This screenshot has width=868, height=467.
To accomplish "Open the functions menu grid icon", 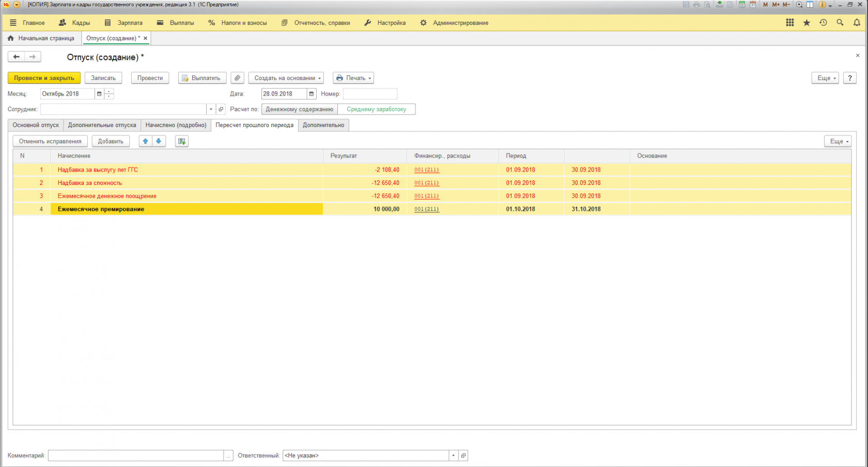I will click(x=789, y=23).
